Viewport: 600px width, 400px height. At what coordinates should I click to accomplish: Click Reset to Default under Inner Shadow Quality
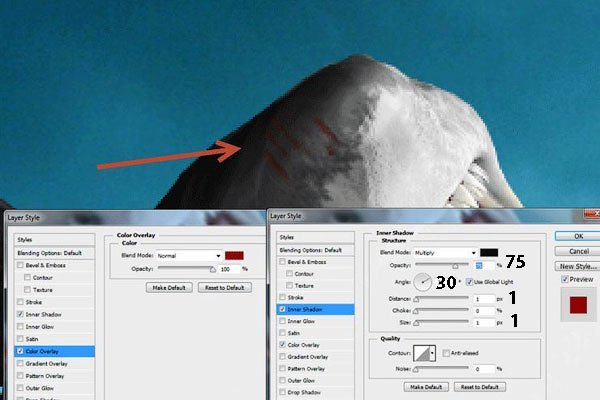pyautogui.click(x=479, y=387)
